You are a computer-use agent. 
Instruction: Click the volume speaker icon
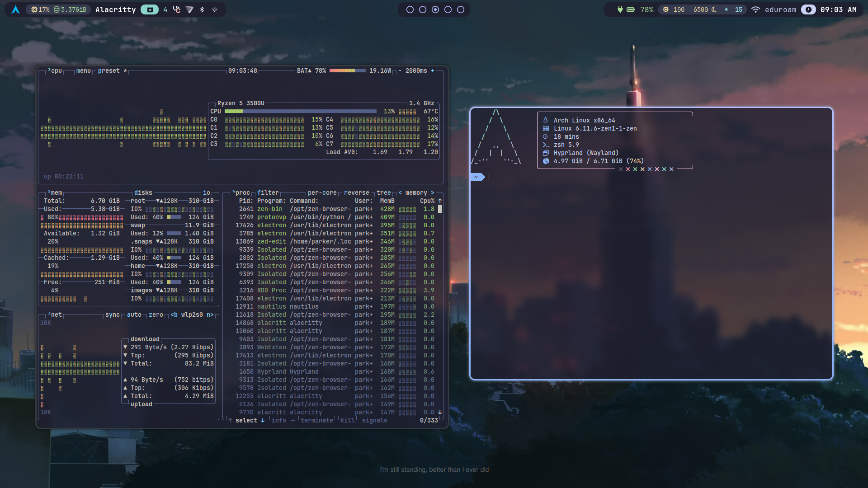pyautogui.click(x=726, y=9)
